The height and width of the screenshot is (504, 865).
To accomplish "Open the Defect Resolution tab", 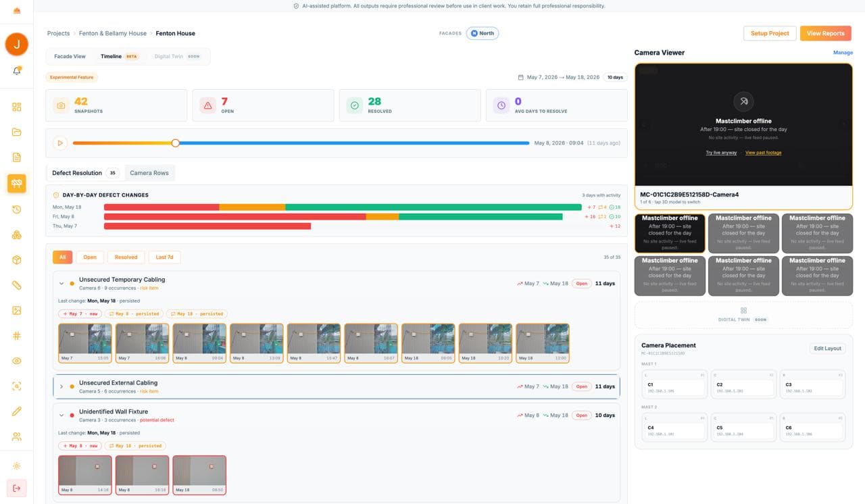I will tap(84, 173).
